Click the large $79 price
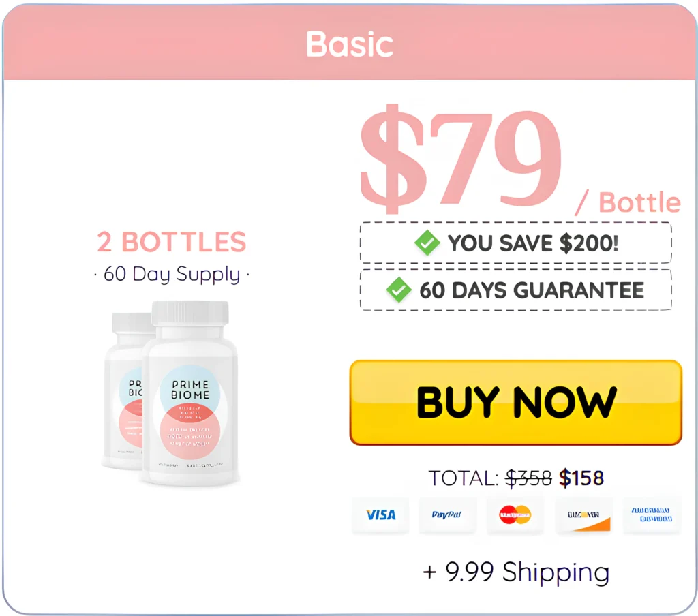The image size is (698, 616). 460,157
